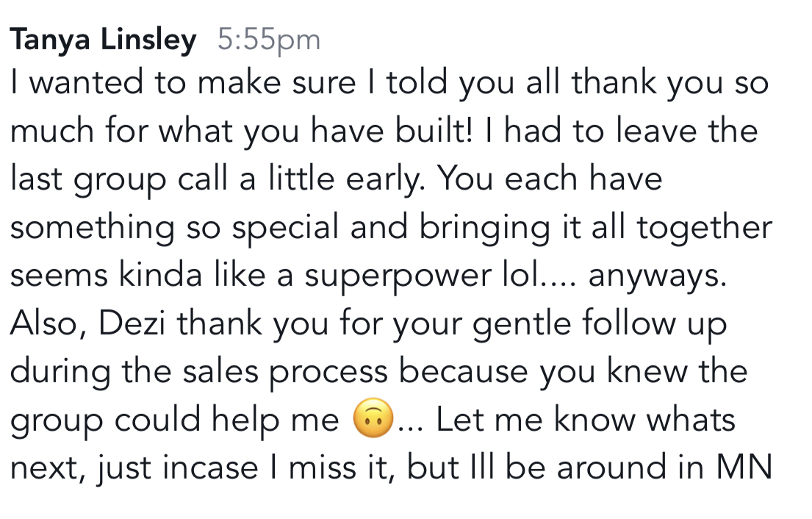
Task: Click the word "wanted" in first line
Action: [86, 83]
